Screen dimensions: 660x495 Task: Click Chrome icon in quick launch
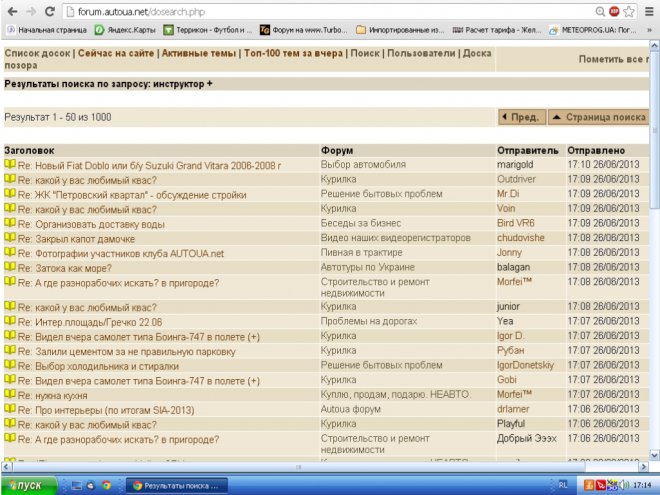click(x=106, y=485)
